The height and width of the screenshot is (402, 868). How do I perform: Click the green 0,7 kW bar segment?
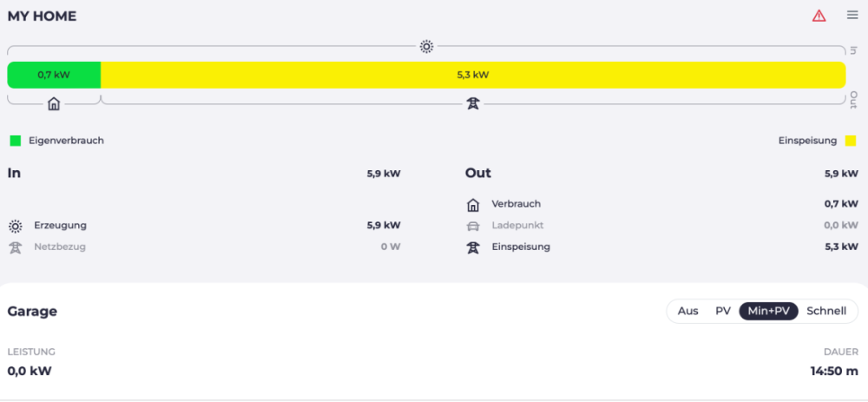pyautogui.click(x=54, y=75)
